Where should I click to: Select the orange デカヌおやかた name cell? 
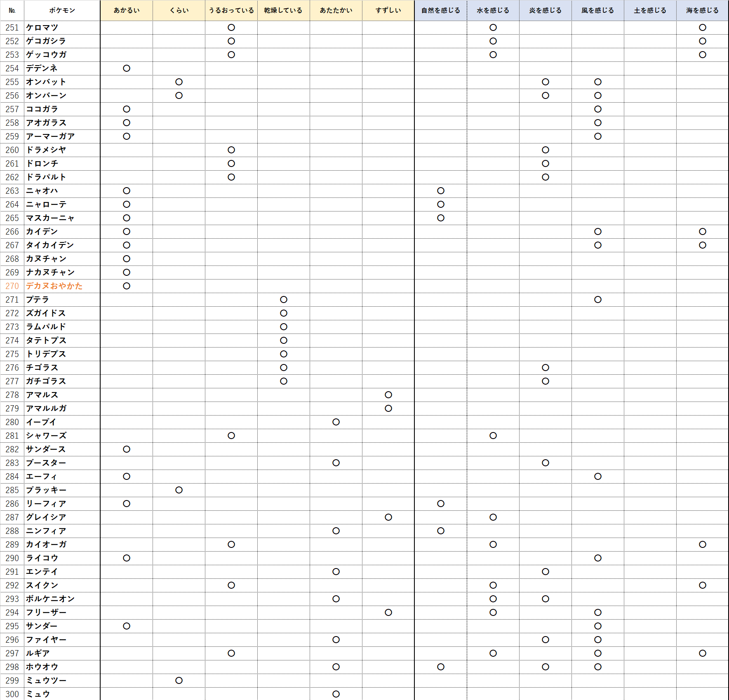(x=54, y=286)
